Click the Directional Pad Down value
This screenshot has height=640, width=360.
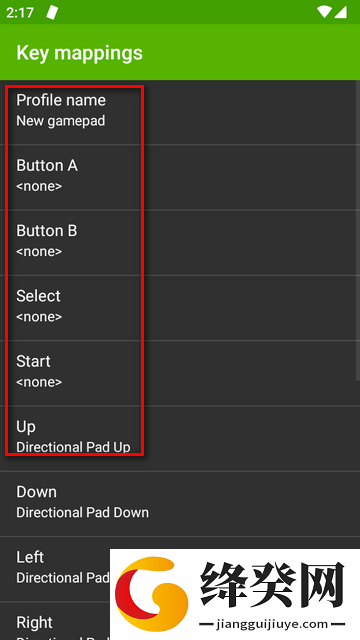(82, 513)
